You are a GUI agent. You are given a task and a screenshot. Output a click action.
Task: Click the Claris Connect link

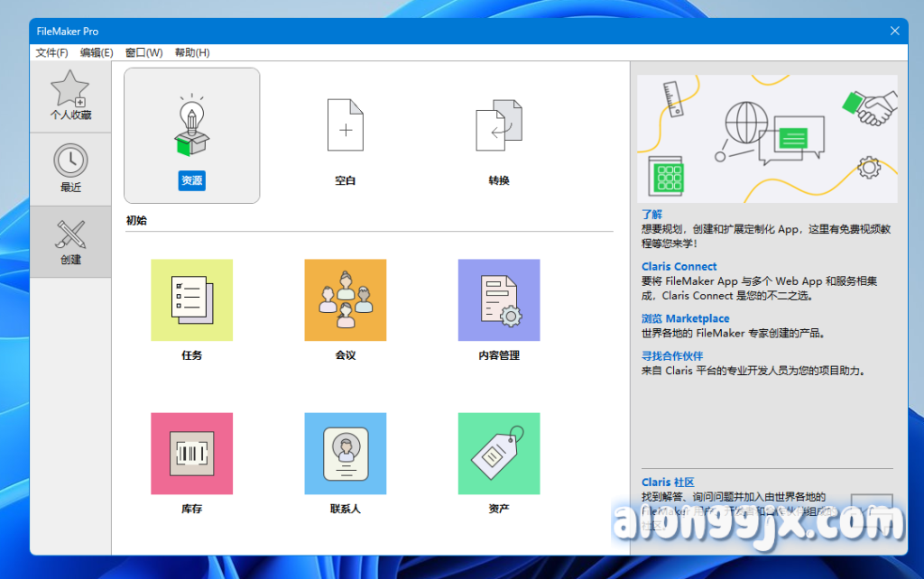click(x=679, y=267)
